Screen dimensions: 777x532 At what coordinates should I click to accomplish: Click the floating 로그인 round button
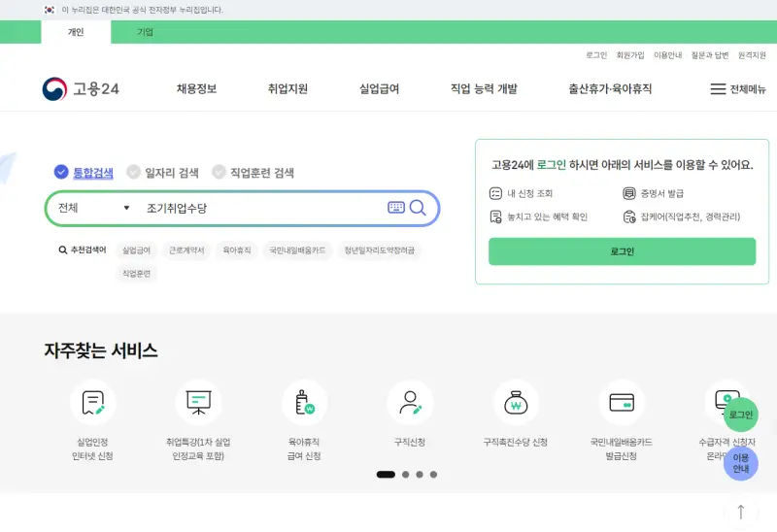click(x=741, y=415)
